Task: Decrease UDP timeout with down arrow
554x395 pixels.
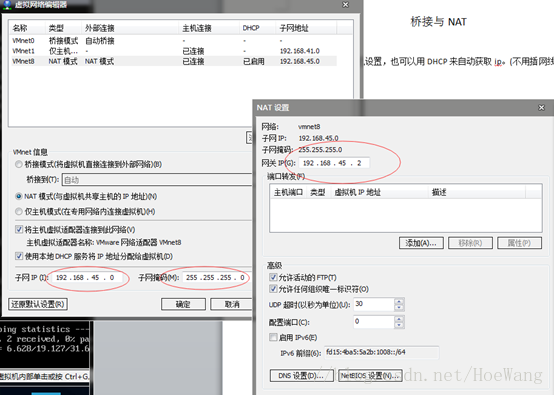Action: (x=399, y=308)
